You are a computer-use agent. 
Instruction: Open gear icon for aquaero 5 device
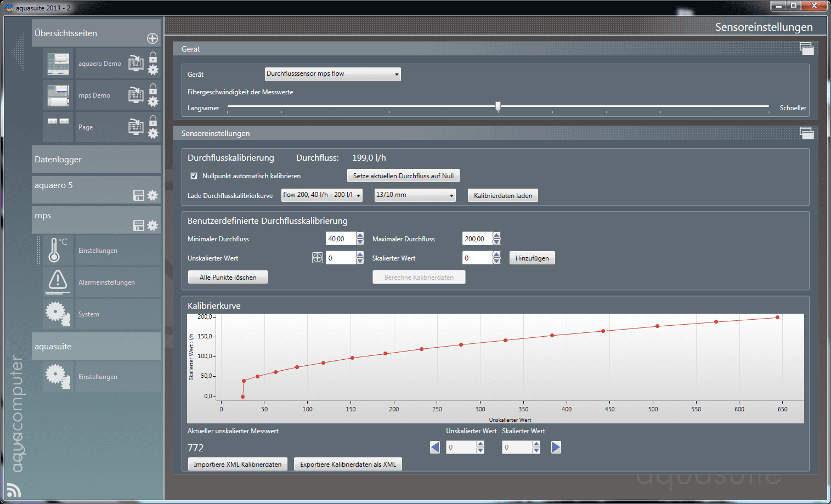(x=152, y=195)
